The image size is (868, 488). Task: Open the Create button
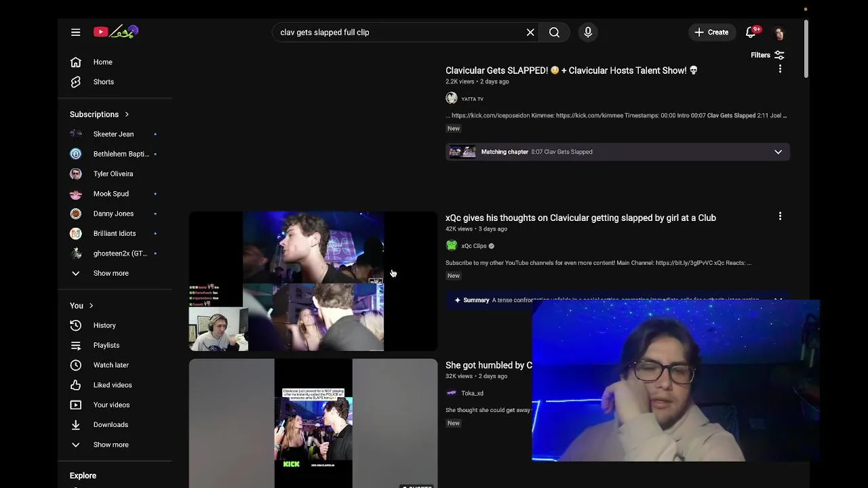point(711,32)
